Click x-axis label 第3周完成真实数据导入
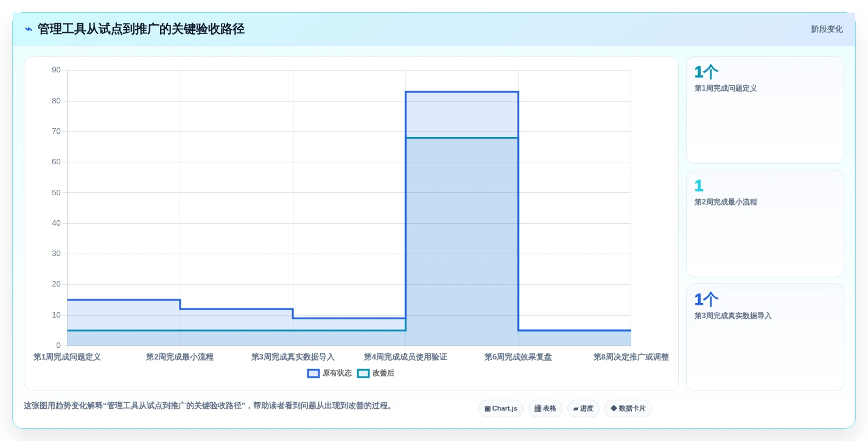Viewport: 868px width, 441px height. (293, 357)
